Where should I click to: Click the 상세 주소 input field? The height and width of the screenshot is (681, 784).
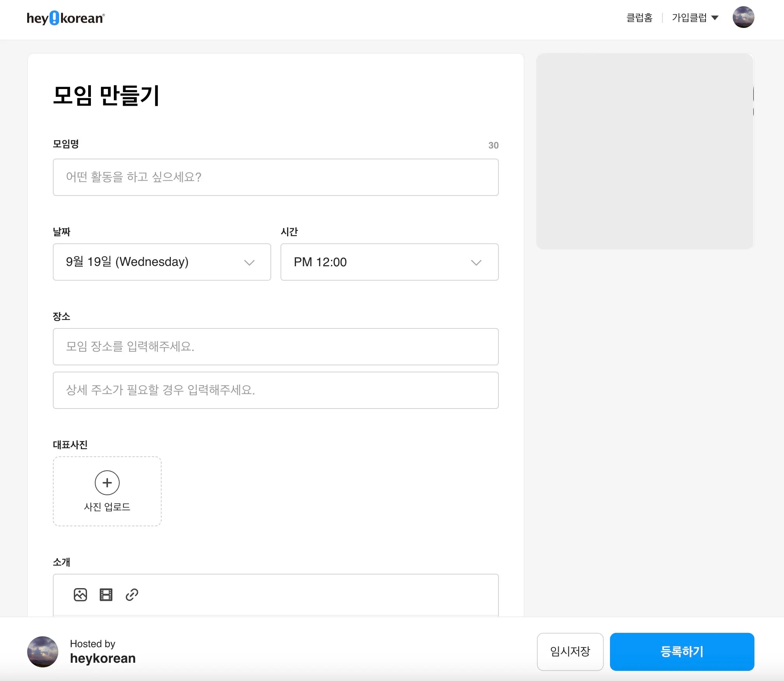(275, 390)
